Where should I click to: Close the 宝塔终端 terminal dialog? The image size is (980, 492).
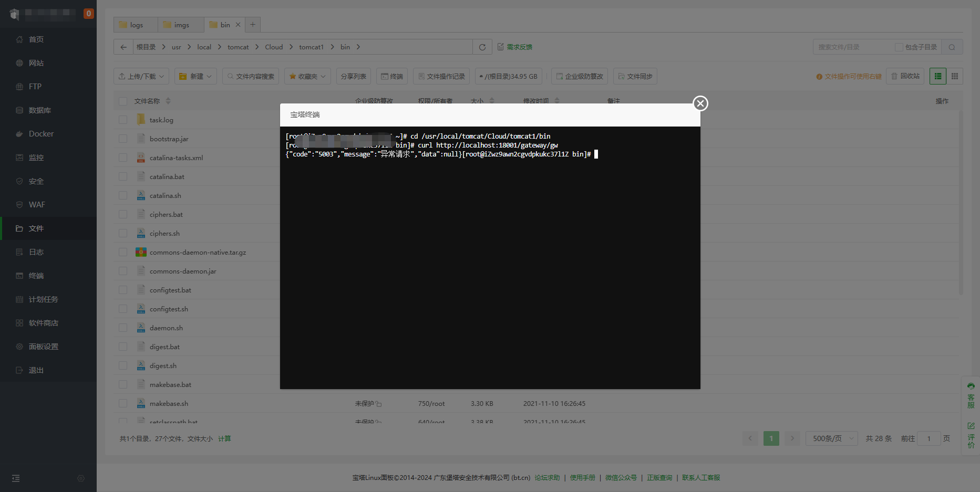point(700,103)
